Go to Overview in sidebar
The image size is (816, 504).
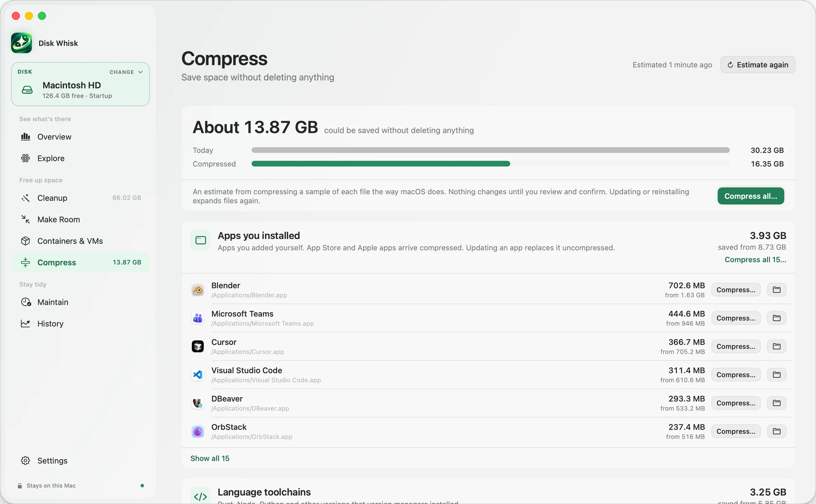(x=80, y=137)
